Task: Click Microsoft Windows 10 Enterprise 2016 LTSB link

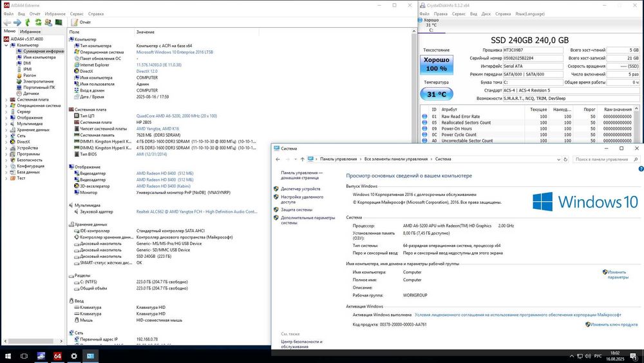Action: click(x=175, y=52)
